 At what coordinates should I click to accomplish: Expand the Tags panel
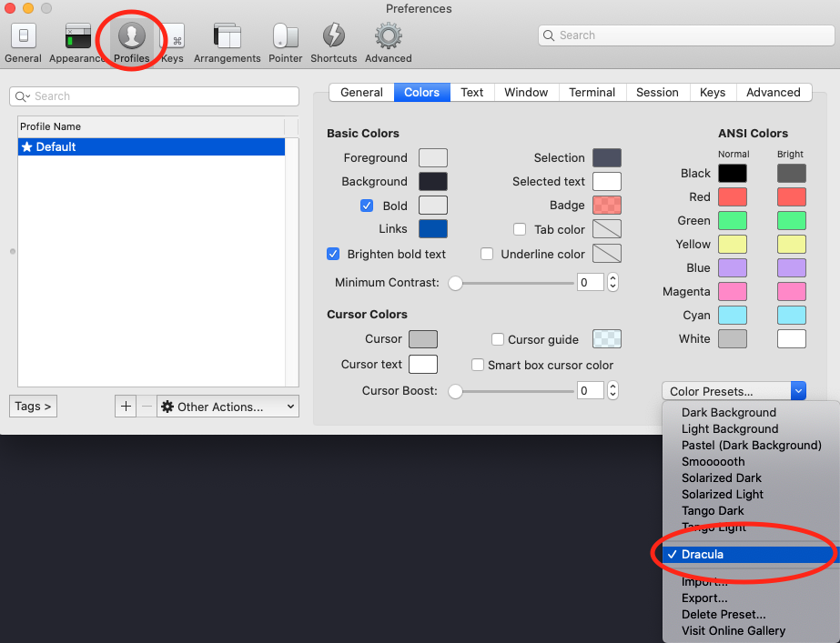coord(33,407)
